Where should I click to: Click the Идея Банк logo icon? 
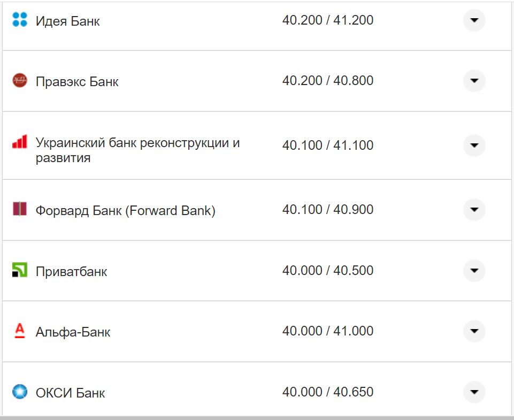pos(19,19)
